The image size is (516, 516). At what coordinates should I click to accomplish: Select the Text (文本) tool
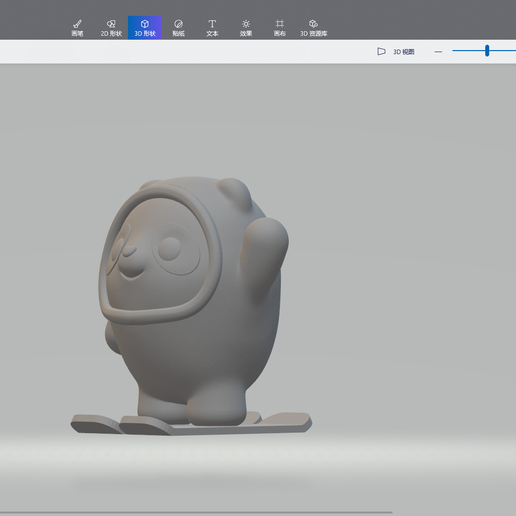coord(212,28)
